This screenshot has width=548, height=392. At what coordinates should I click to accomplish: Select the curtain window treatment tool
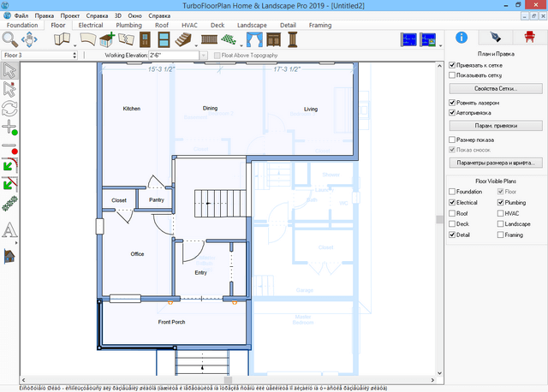[x=254, y=39]
